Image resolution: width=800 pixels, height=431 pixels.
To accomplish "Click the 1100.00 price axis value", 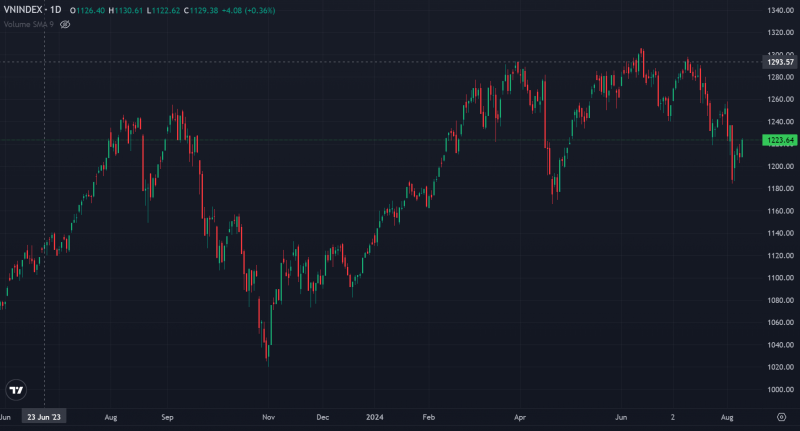I will coord(781,278).
